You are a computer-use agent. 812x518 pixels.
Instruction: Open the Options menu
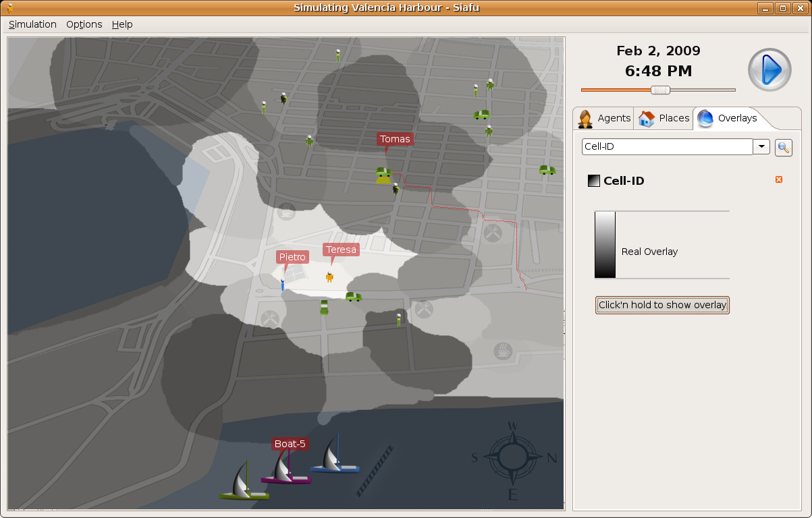point(84,24)
